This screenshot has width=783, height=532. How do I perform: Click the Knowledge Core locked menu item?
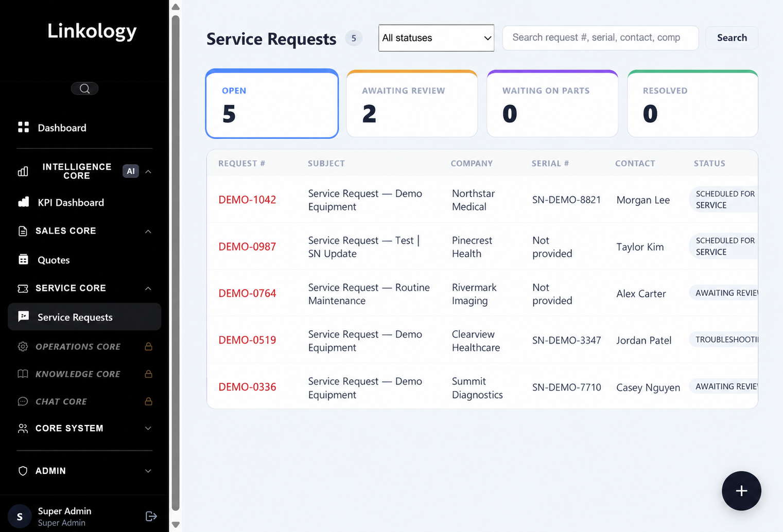coord(84,374)
